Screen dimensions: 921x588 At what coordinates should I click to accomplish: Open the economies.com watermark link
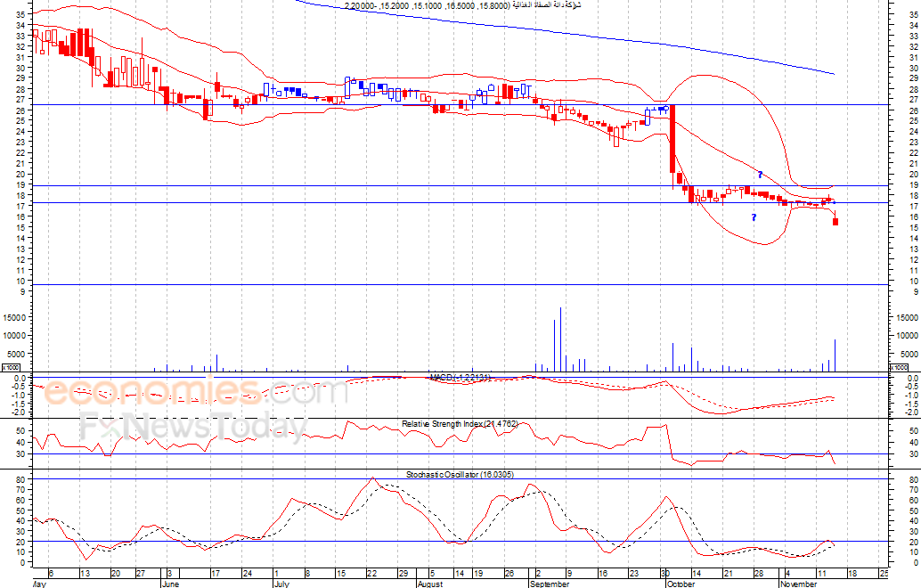coord(196,392)
